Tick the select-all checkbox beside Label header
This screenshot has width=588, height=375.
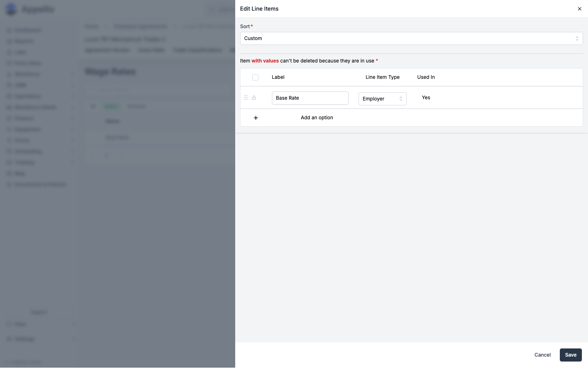[256, 77]
